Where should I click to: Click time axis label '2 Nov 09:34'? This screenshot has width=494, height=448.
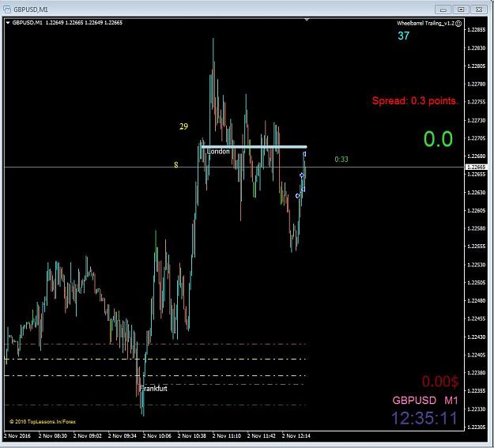click(123, 436)
